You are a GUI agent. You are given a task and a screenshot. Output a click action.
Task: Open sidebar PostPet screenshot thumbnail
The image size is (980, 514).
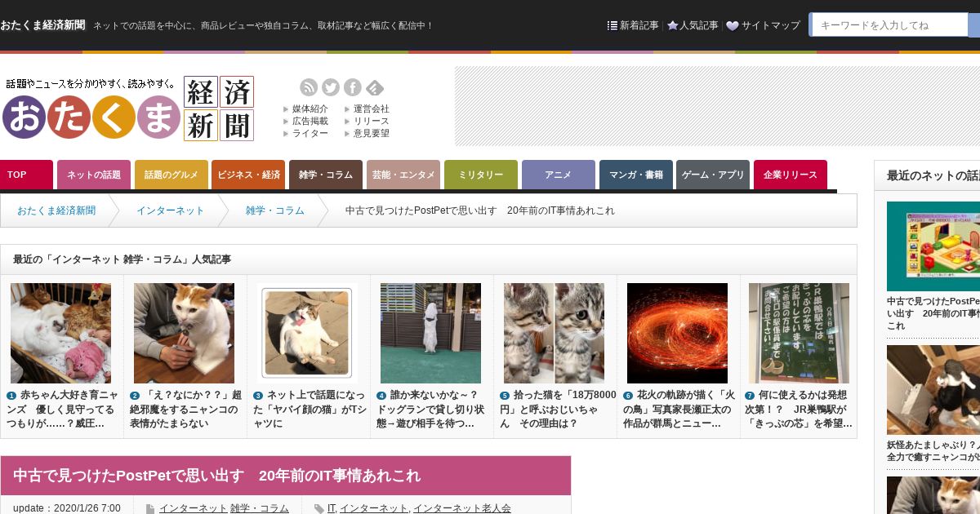tap(933, 246)
